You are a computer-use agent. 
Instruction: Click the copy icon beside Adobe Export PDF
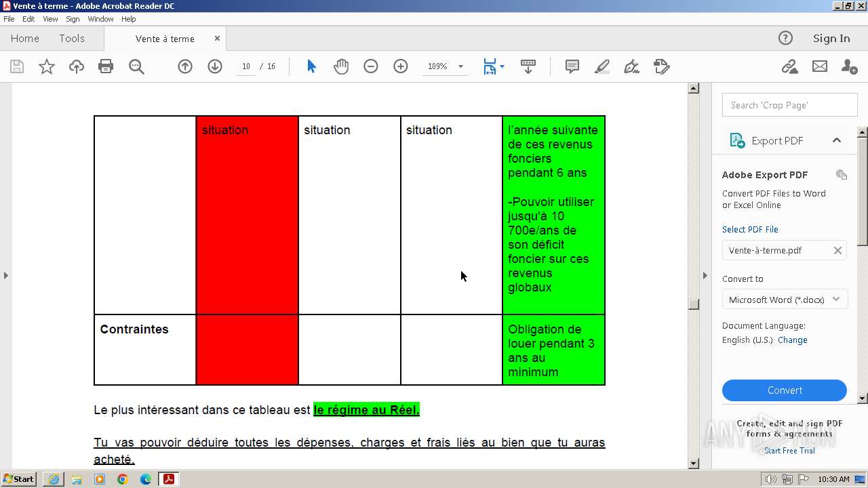[x=842, y=174]
